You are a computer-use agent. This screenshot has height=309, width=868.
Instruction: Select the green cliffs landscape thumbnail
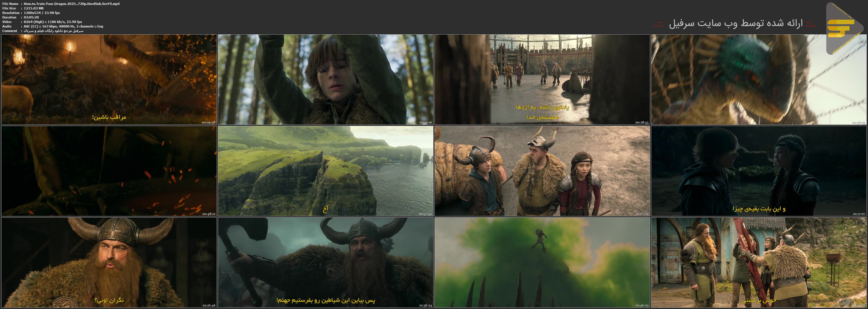[x=326, y=171]
